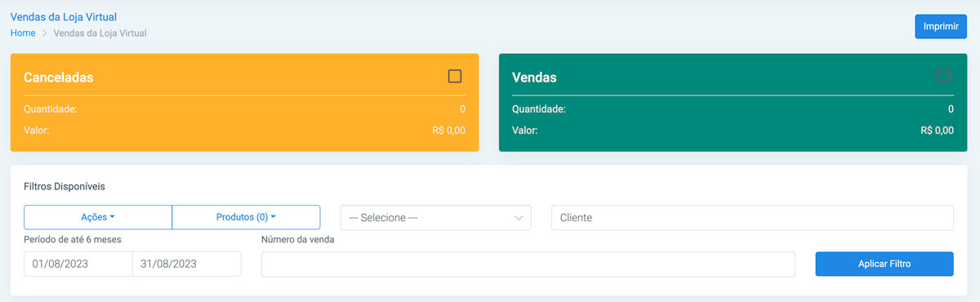Select the 'Número da venda' label
Image resolution: width=980 pixels, height=302 pixels.
pyautogui.click(x=298, y=239)
